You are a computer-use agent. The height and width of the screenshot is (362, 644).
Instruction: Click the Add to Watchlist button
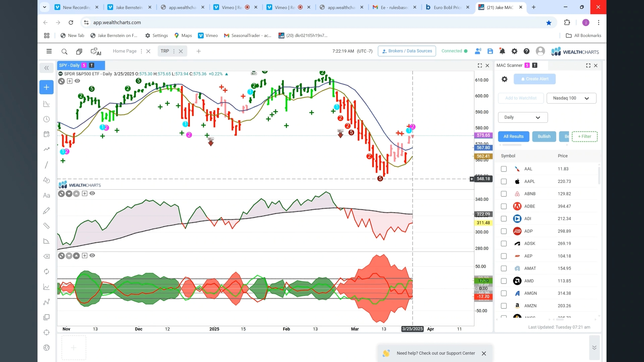[x=521, y=98]
